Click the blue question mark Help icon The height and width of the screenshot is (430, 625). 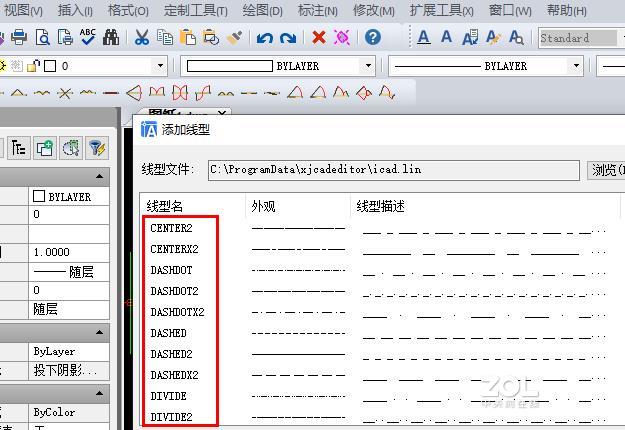tap(373, 37)
